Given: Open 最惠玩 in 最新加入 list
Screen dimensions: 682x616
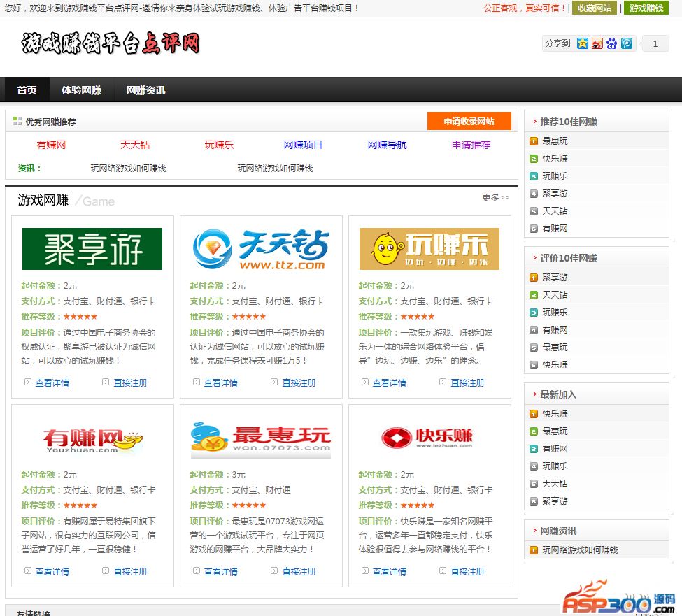Looking at the screenshot, I should pyautogui.click(x=555, y=431).
